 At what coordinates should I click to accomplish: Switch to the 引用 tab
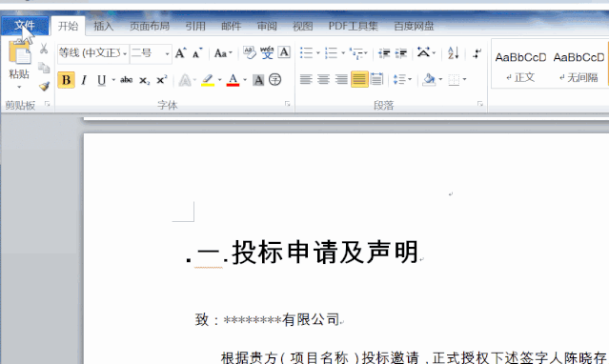[x=195, y=26]
